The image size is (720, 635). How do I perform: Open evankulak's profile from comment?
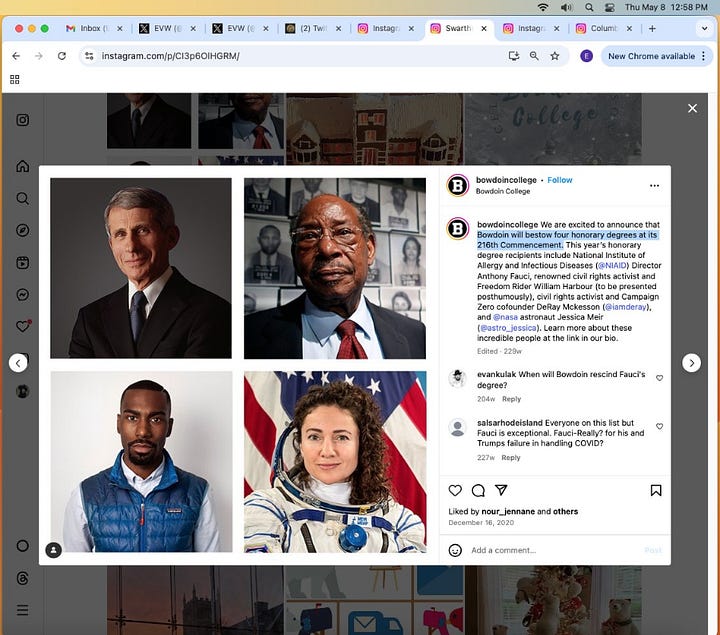point(496,374)
